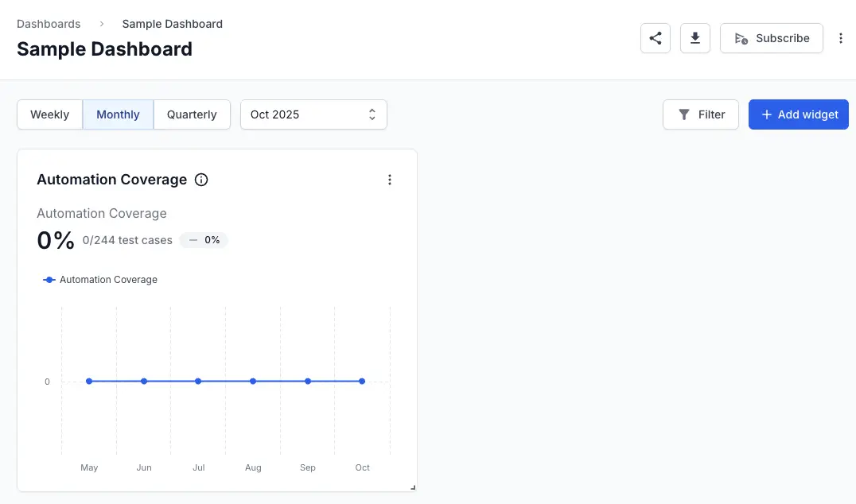The width and height of the screenshot is (856, 504).
Task: Click the 0% trend change badge
Action: [x=204, y=240]
